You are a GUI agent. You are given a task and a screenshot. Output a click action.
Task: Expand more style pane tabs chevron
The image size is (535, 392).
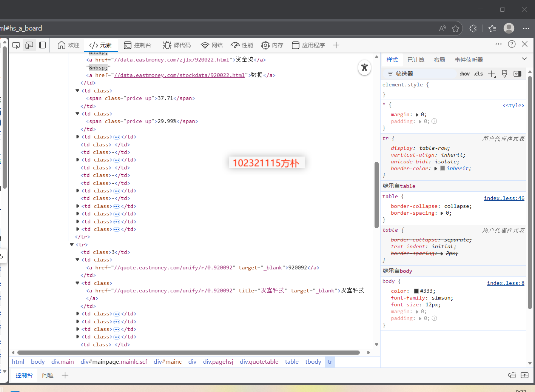(524, 59)
